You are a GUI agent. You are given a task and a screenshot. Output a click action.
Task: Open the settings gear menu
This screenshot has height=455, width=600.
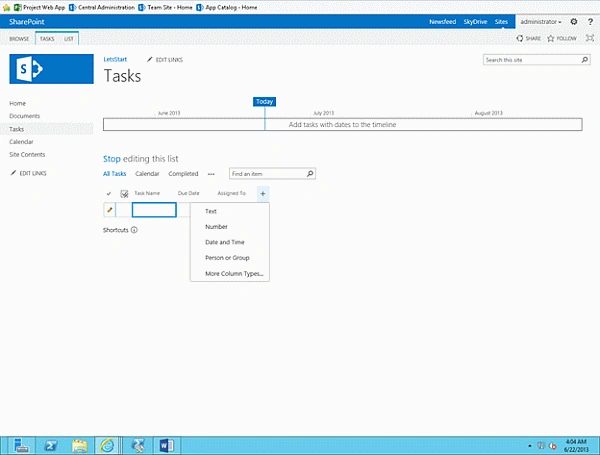coord(574,22)
